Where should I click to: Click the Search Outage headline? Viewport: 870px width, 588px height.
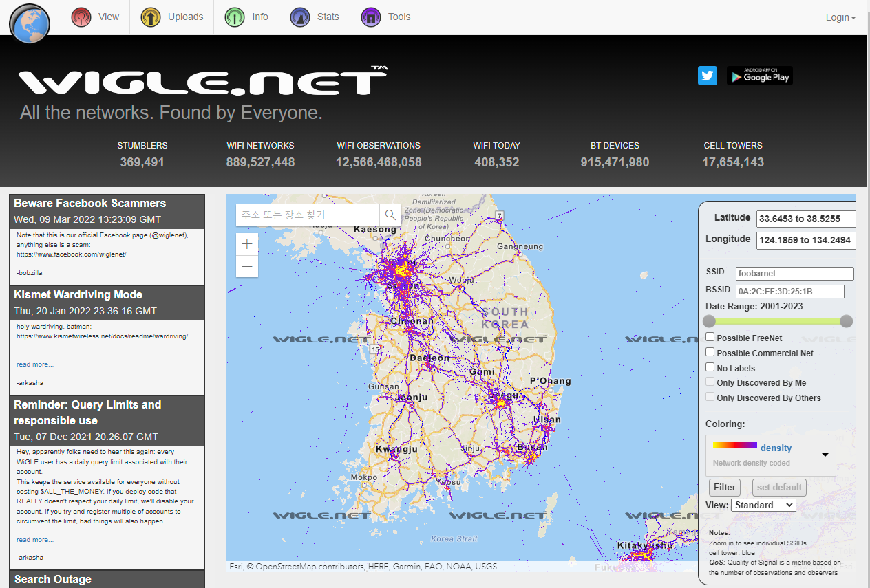click(53, 579)
